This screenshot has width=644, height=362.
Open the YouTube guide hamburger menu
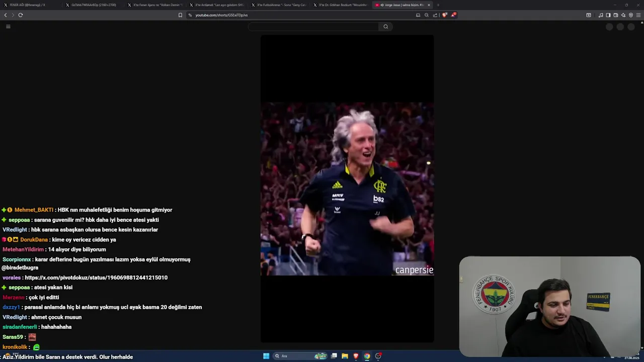point(8,27)
